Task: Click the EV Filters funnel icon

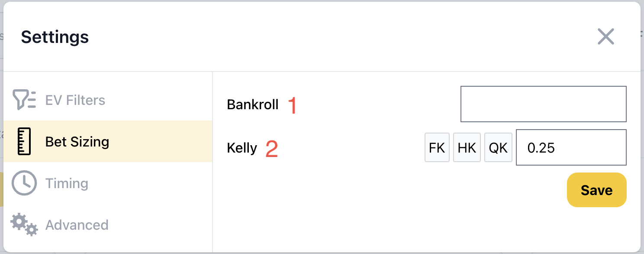Action: [x=24, y=100]
